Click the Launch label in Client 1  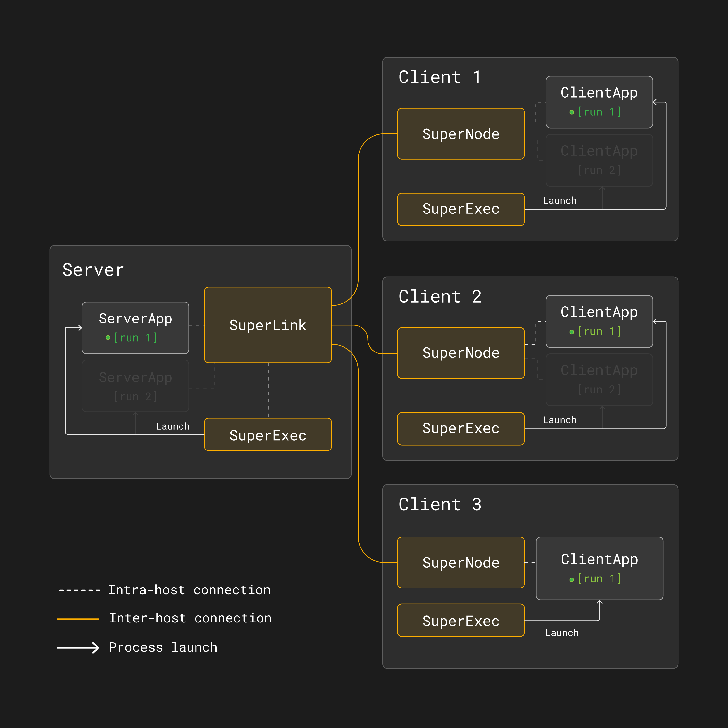[x=560, y=200]
